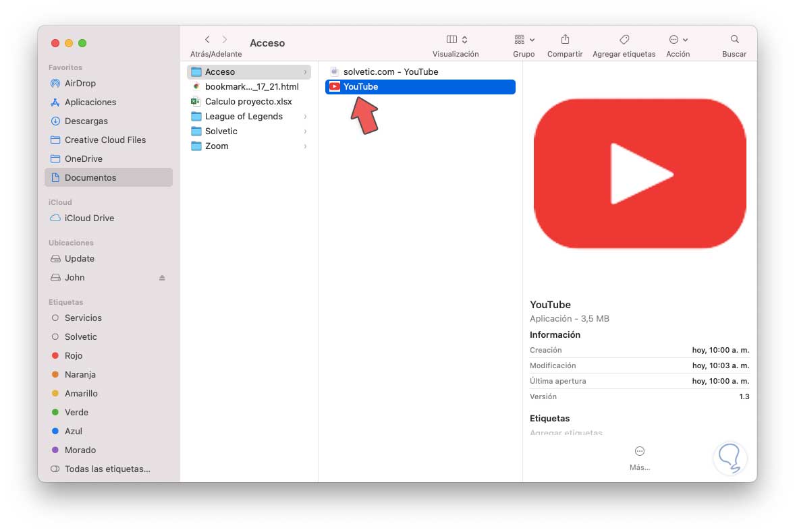Select solvetic.com - YouTube file
This screenshot has height=532, width=795.
(420, 72)
